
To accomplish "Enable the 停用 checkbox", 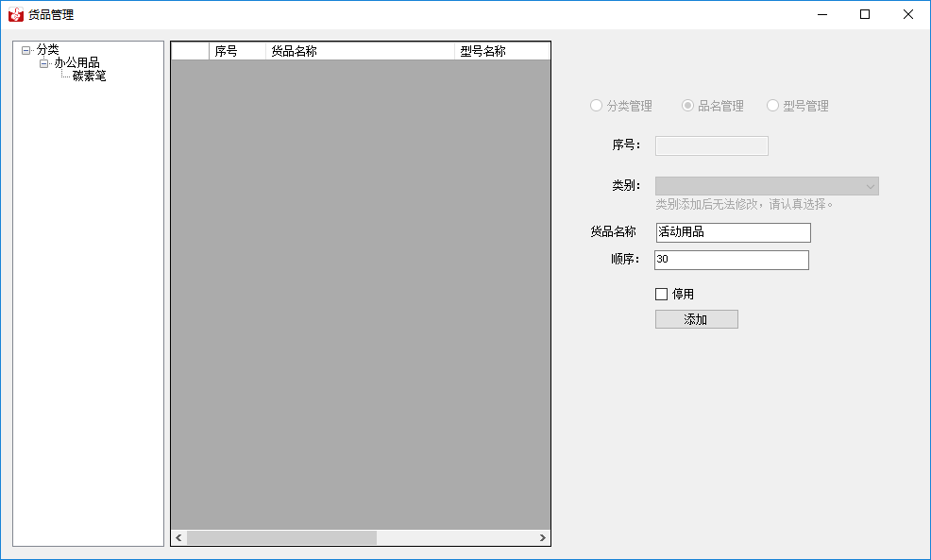I will pos(662,294).
